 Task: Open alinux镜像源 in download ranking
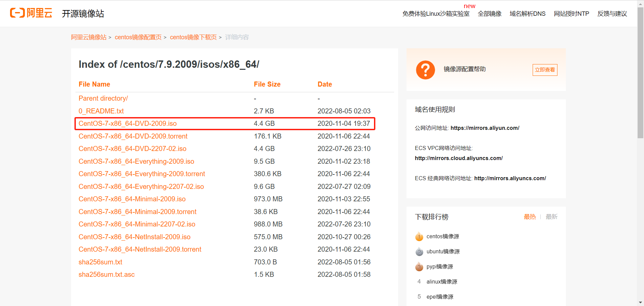pos(442,282)
